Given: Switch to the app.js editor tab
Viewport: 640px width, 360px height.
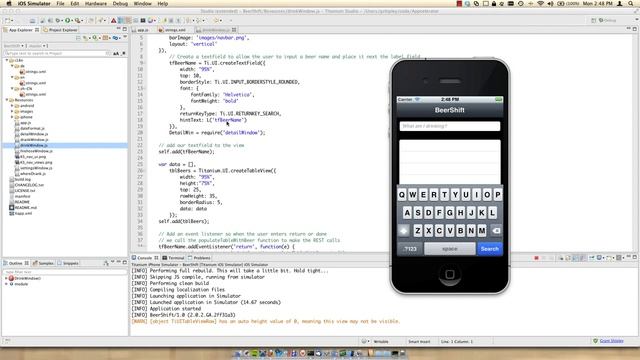Looking at the screenshot, I should (x=142, y=30).
